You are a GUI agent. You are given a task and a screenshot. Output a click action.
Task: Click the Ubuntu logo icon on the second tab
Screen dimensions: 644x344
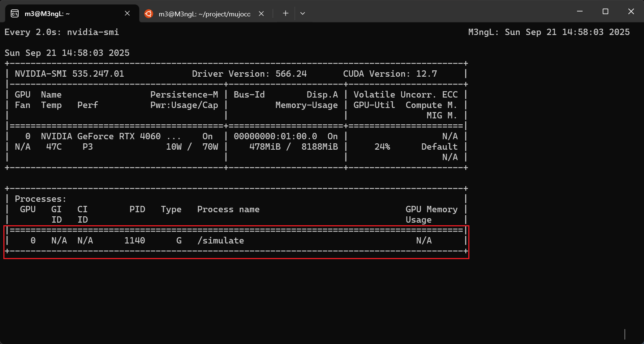[149, 14]
